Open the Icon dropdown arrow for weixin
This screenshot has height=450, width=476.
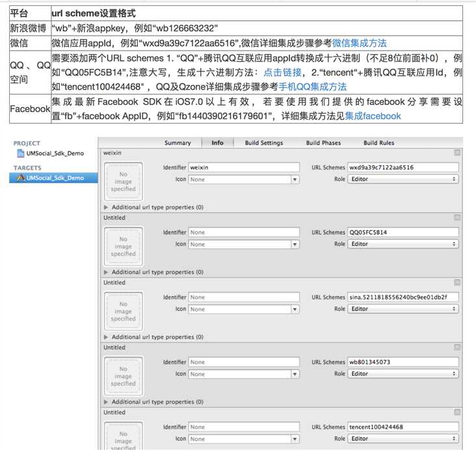pyautogui.click(x=295, y=179)
